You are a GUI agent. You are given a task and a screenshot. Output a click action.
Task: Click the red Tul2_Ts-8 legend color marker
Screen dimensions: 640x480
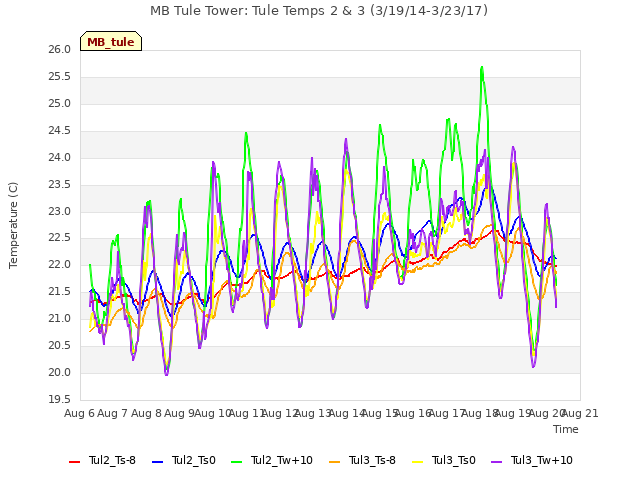[75, 462]
